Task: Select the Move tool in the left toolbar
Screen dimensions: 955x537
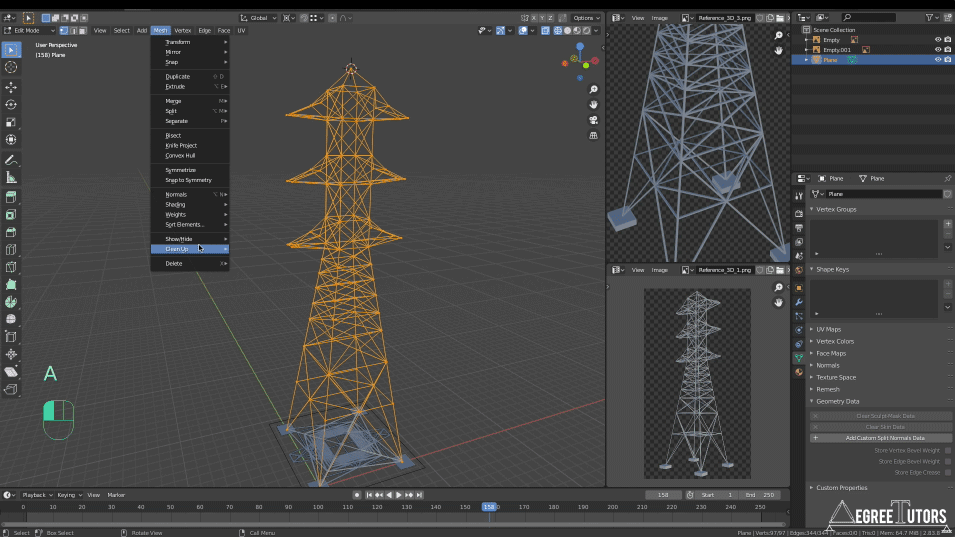Action: (x=11, y=87)
